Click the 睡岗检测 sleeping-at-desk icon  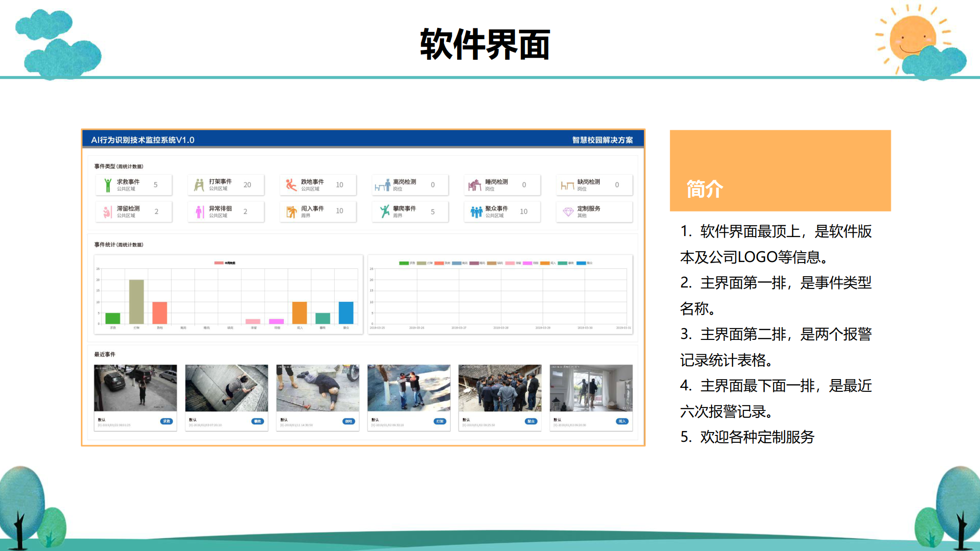pos(474,185)
